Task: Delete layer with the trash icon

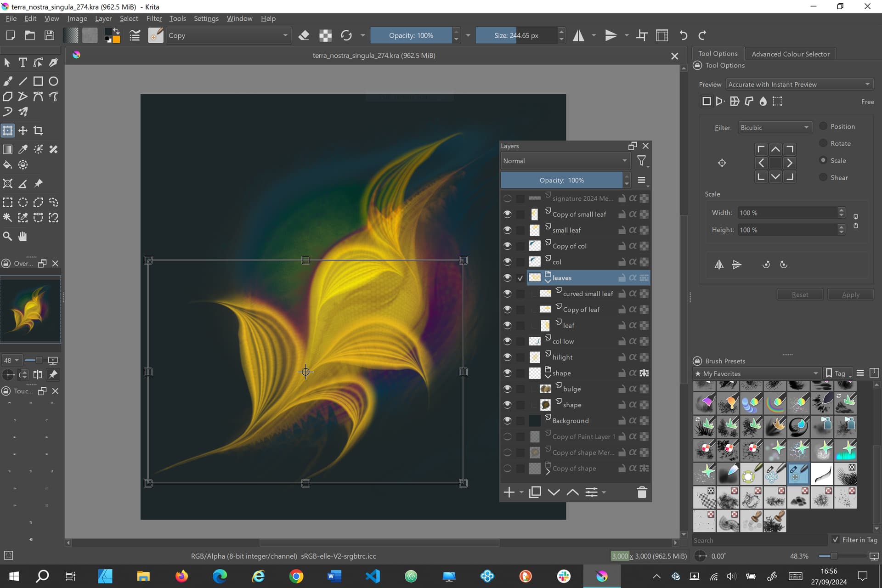Action: [642, 492]
